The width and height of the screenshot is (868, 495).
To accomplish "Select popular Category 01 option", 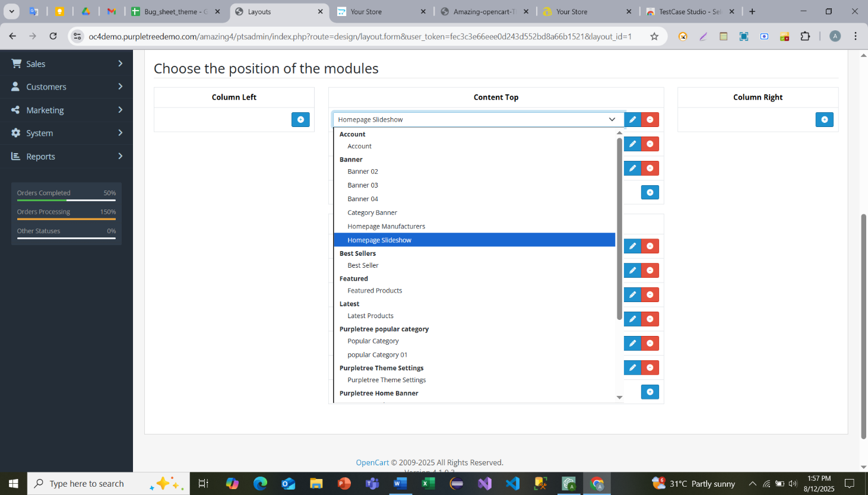I will point(474,354).
